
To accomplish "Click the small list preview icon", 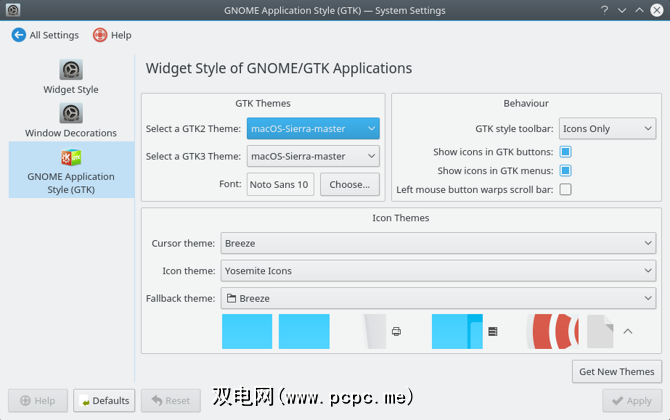I will (x=493, y=332).
